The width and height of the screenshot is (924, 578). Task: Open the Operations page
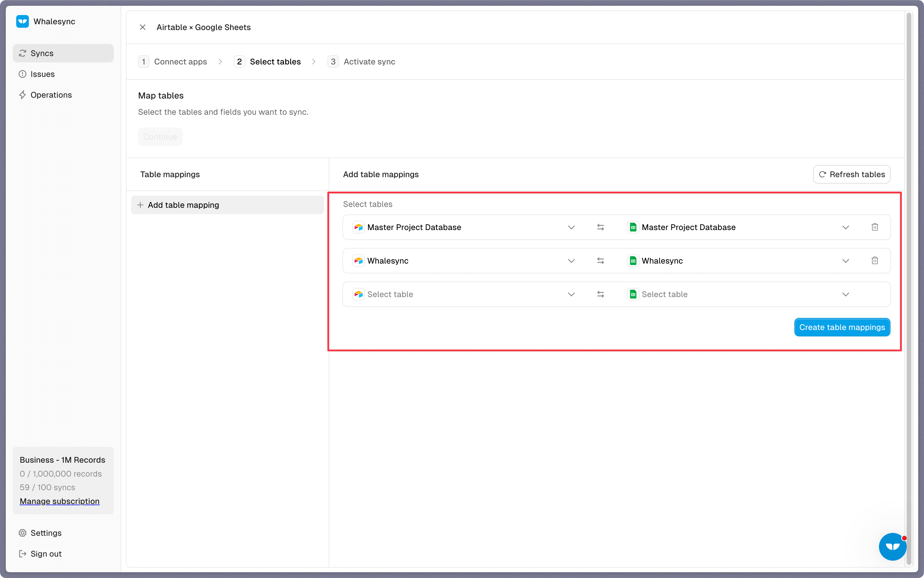pyautogui.click(x=63, y=95)
